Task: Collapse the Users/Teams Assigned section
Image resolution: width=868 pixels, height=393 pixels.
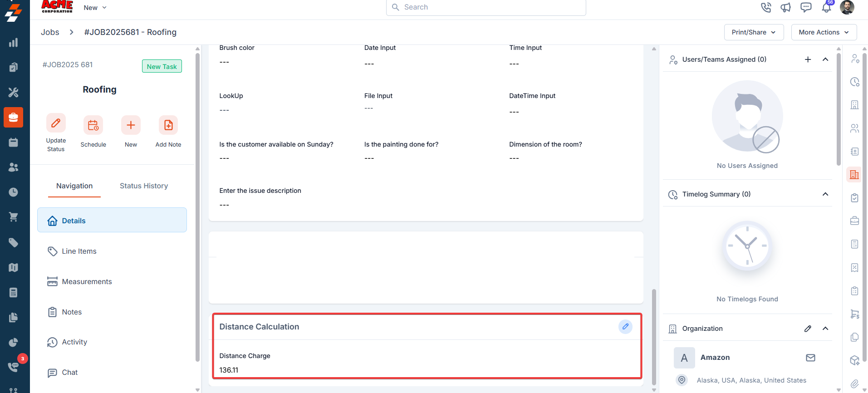Action: (x=825, y=59)
